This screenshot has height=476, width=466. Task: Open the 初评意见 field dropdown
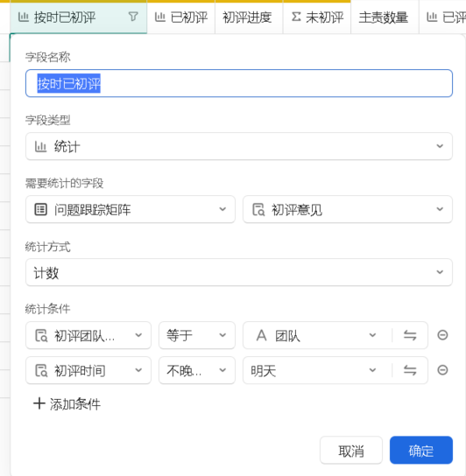(x=348, y=209)
